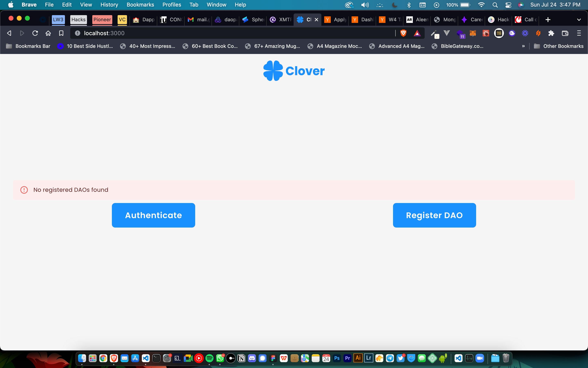
Task: Open the blue starburst extension icon
Action: coord(525,33)
